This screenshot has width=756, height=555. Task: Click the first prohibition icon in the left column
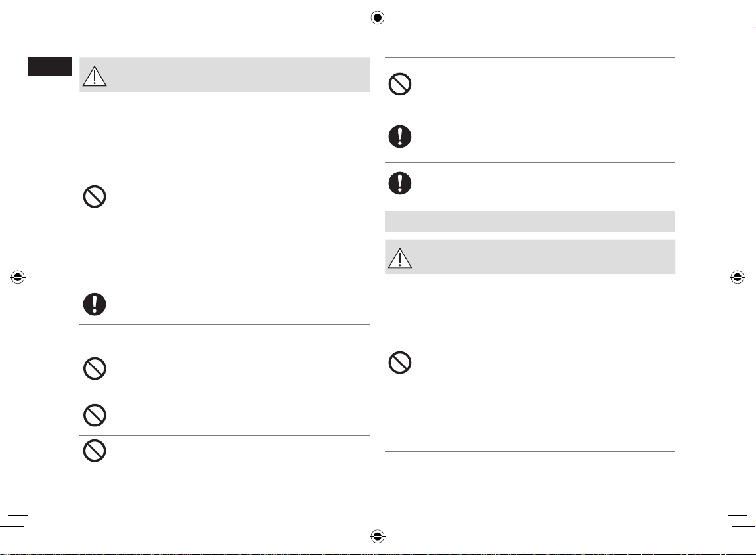coord(95,197)
